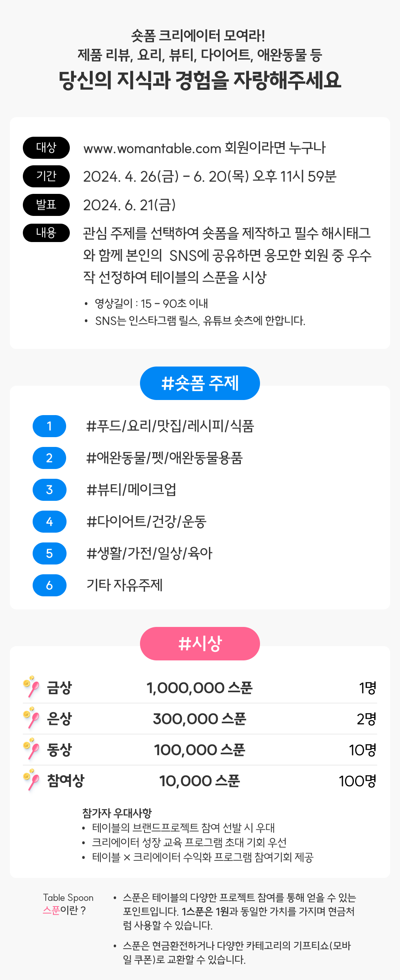Click the 발표 black label
The height and width of the screenshot is (980, 400).
coord(46,205)
